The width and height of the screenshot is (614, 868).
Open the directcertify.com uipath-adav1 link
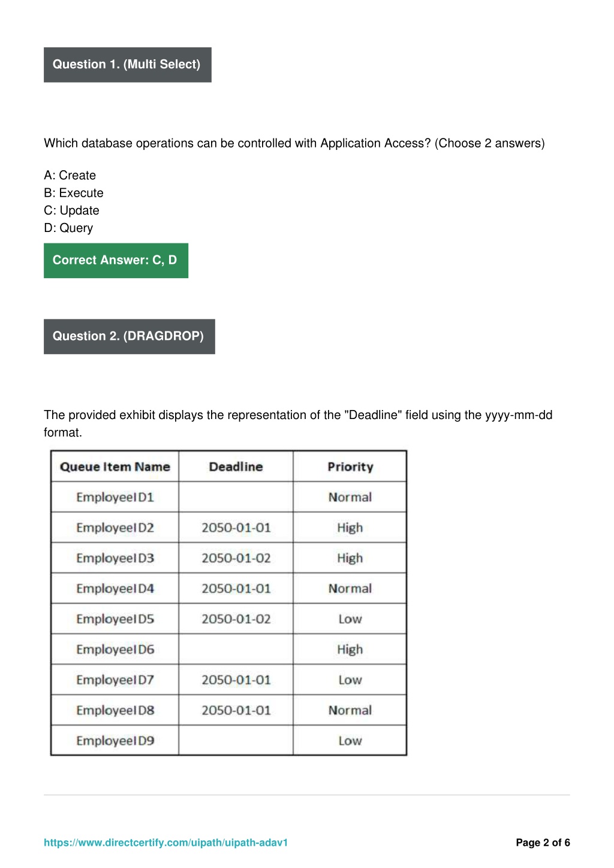(x=165, y=842)
